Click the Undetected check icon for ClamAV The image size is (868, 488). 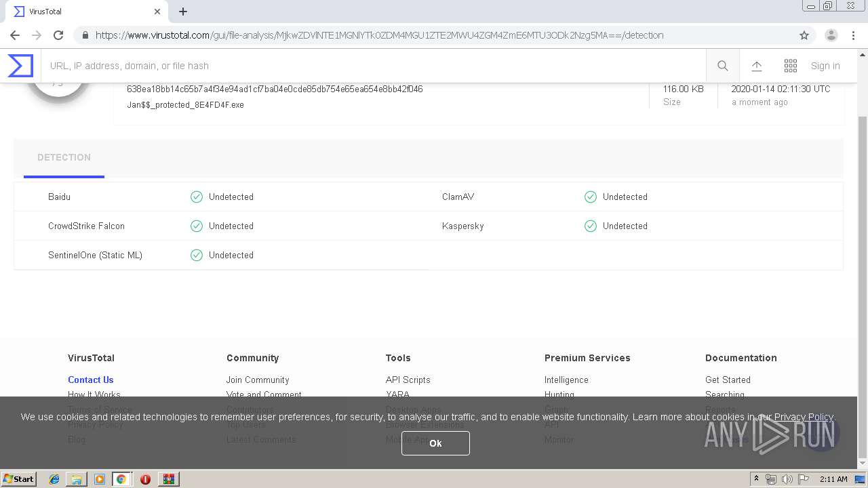(591, 197)
